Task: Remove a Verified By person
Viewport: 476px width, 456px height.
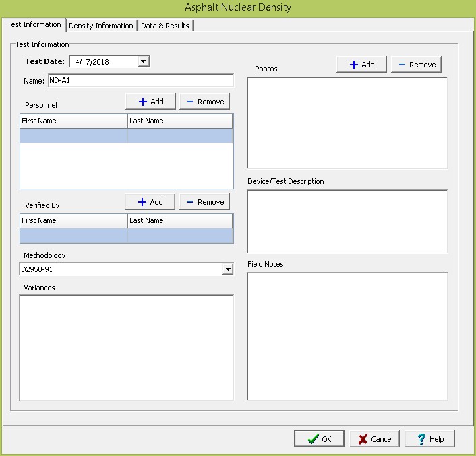Action: (204, 202)
